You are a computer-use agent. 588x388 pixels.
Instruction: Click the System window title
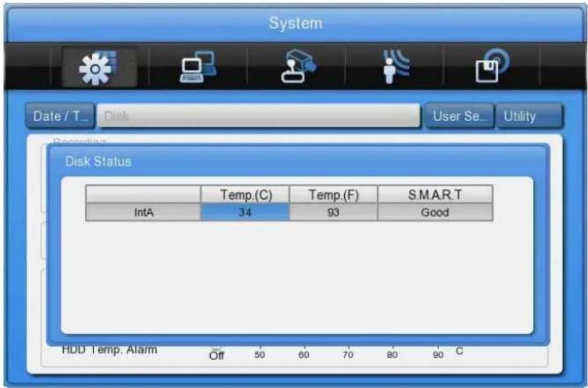(296, 23)
